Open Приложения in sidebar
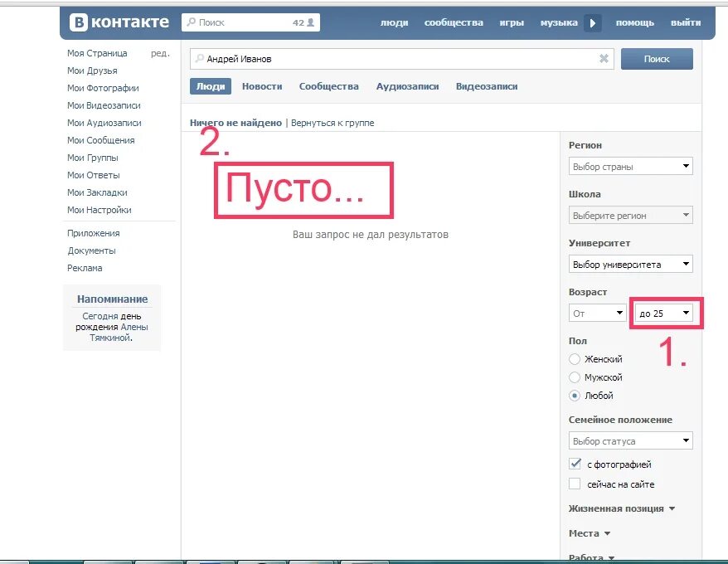This screenshot has width=728, height=564. tap(94, 233)
